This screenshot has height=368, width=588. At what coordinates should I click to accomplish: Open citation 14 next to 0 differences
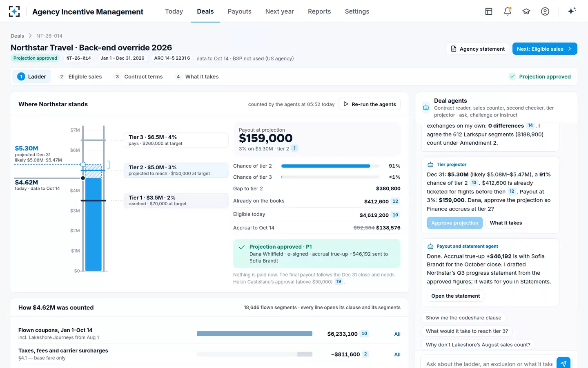[x=530, y=126]
